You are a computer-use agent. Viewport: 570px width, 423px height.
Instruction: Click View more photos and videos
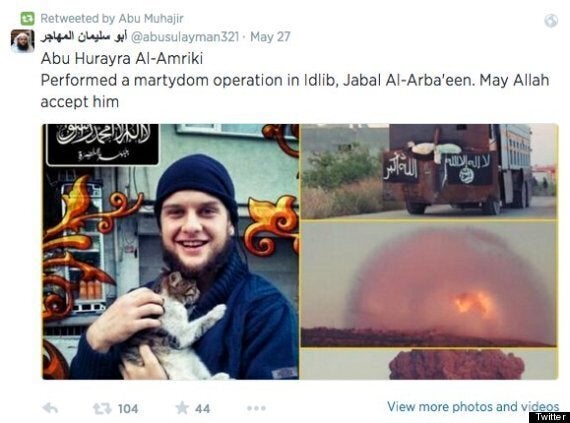point(473,407)
